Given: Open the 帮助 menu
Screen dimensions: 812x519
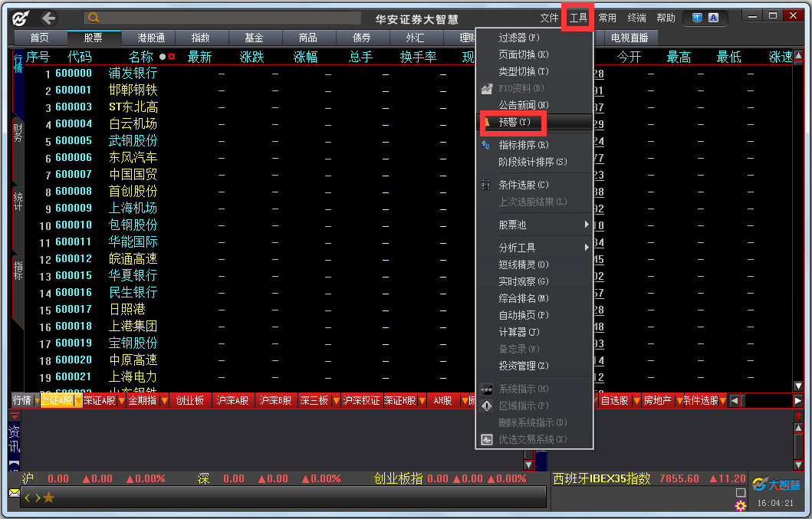Looking at the screenshot, I should pos(666,18).
